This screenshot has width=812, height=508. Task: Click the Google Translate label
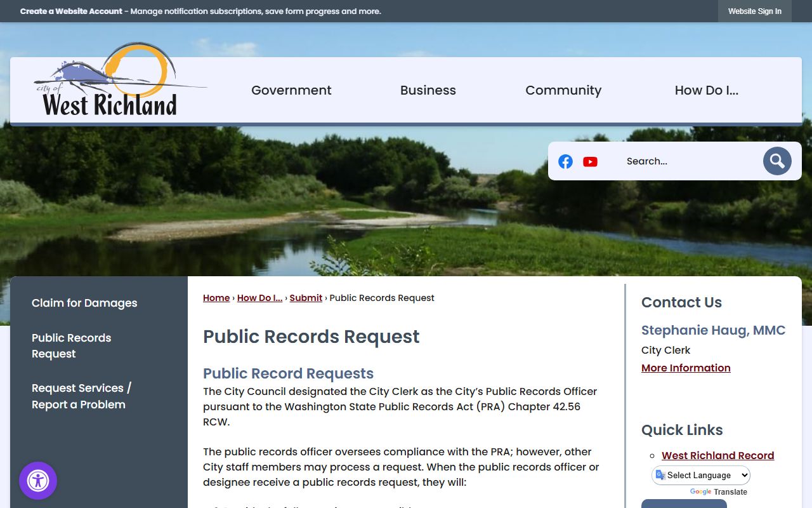click(x=718, y=492)
